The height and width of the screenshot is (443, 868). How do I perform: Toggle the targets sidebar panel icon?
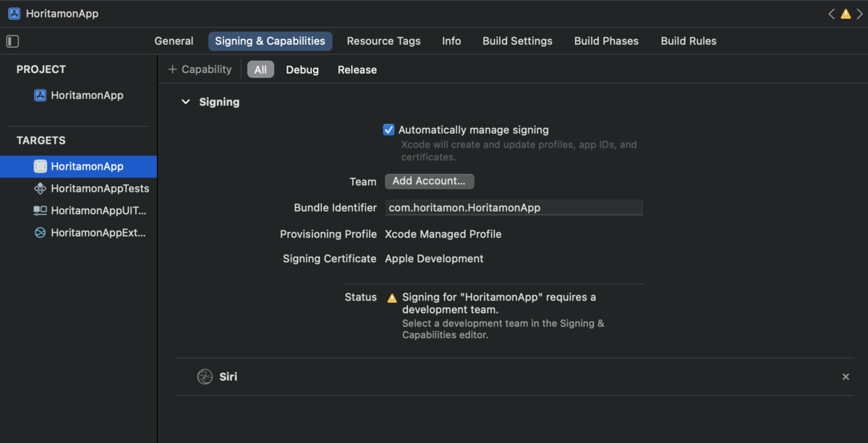(12, 41)
